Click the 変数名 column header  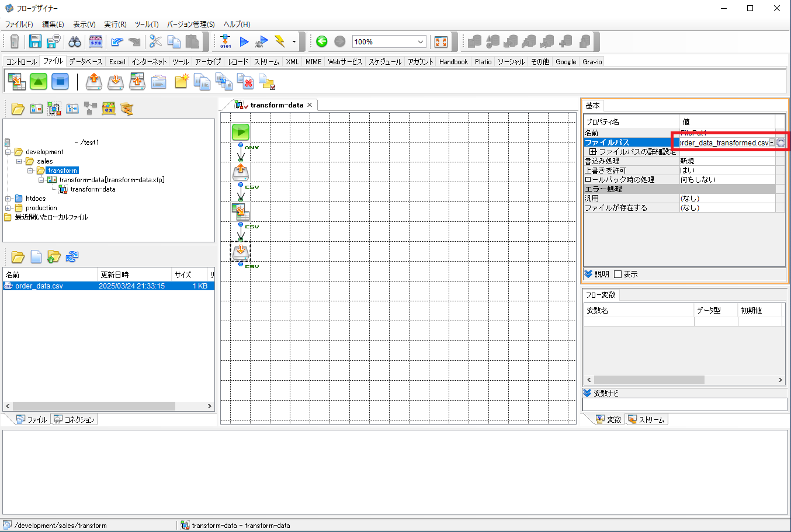pos(639,310)
